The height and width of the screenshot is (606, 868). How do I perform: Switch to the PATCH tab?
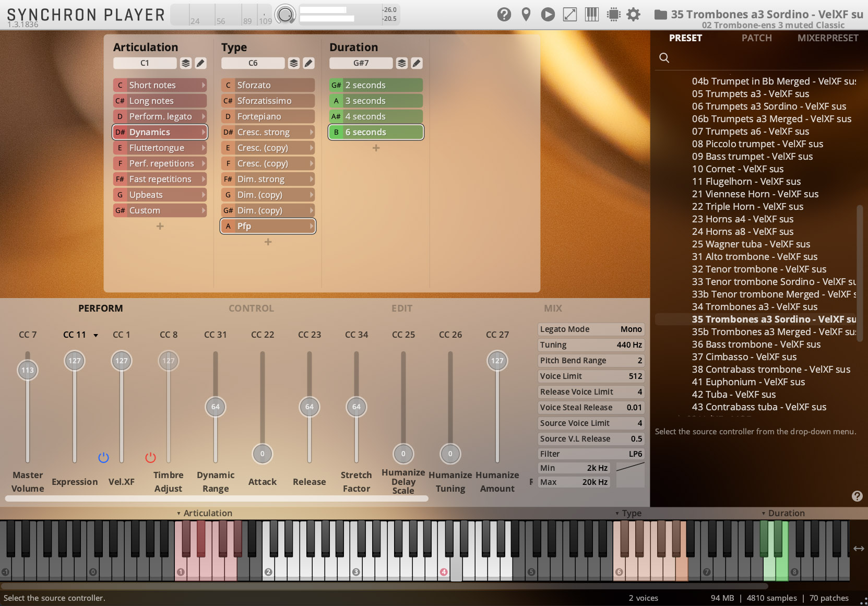click(756, 38)
